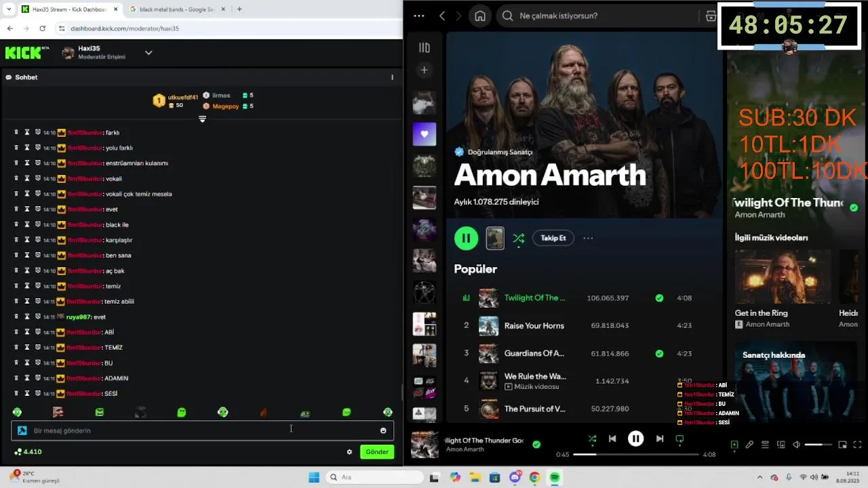Mute Spotify with the speaker icon
Viewport: 868px width, 488px height.
pyautogui.click(x=797, y=445)
